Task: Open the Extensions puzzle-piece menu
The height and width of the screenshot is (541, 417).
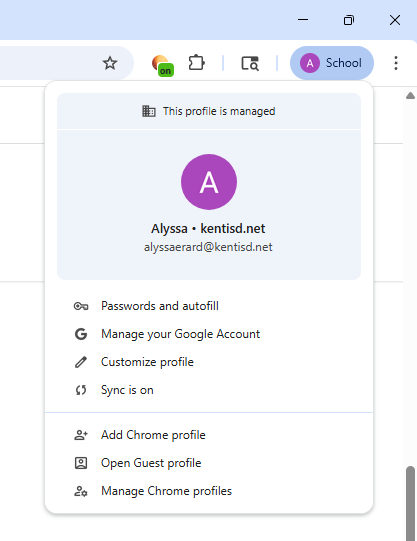Action: click(x=197, y=63)
